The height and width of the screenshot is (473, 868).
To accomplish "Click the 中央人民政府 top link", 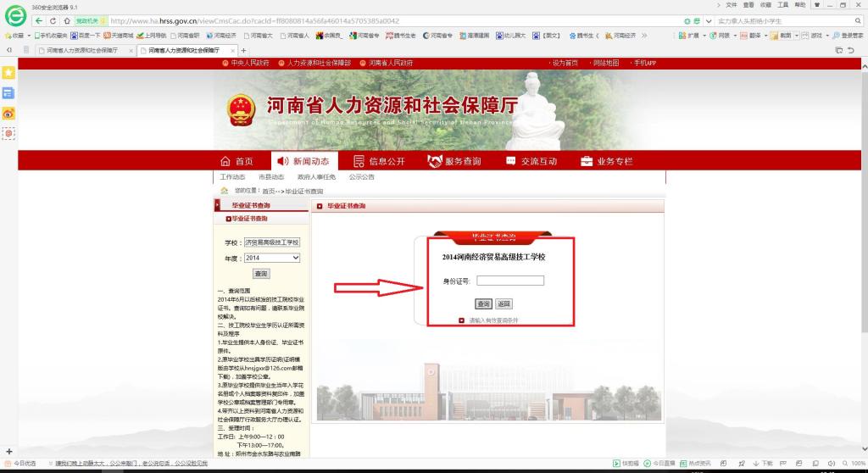I will (246, 63).
